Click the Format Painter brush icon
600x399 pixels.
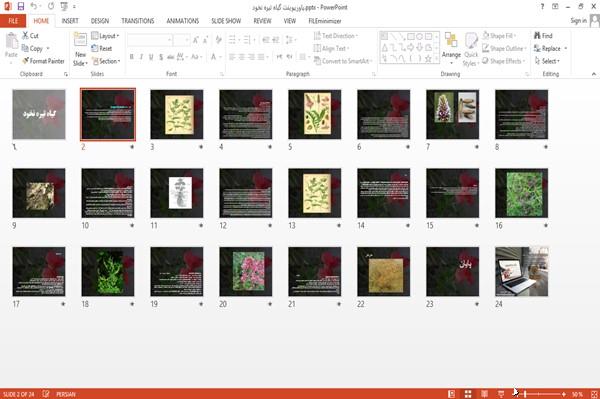(x=25, y=61)
